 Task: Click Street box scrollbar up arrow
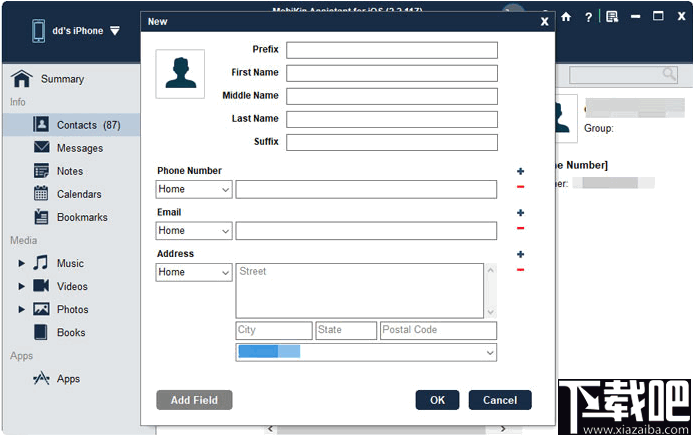pos(491,270)
